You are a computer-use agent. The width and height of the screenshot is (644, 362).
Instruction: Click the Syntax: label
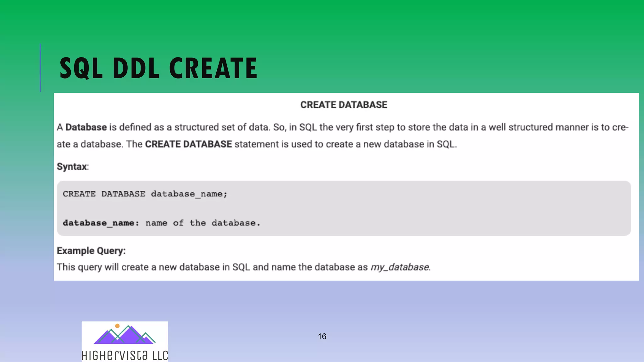tap(73, 167)
